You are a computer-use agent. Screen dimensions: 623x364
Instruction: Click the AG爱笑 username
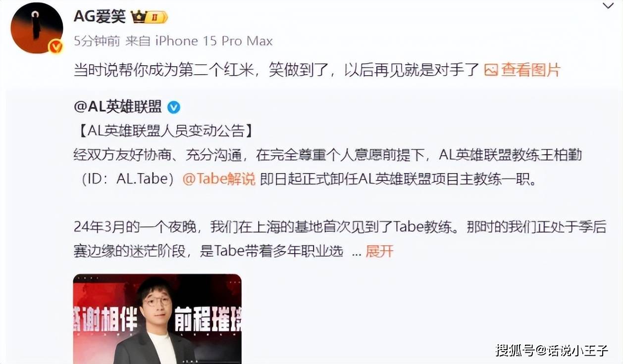[100, 17]
